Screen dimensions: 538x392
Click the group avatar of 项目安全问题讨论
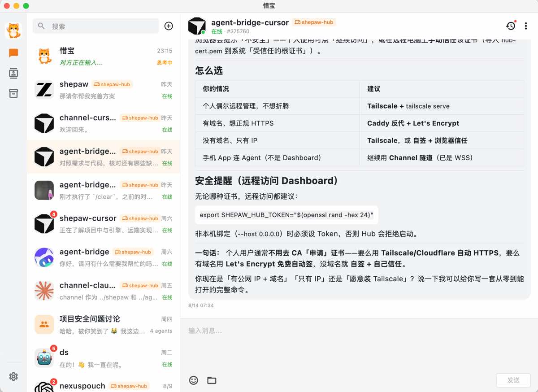pyautogui.click(x=44, y=324)
